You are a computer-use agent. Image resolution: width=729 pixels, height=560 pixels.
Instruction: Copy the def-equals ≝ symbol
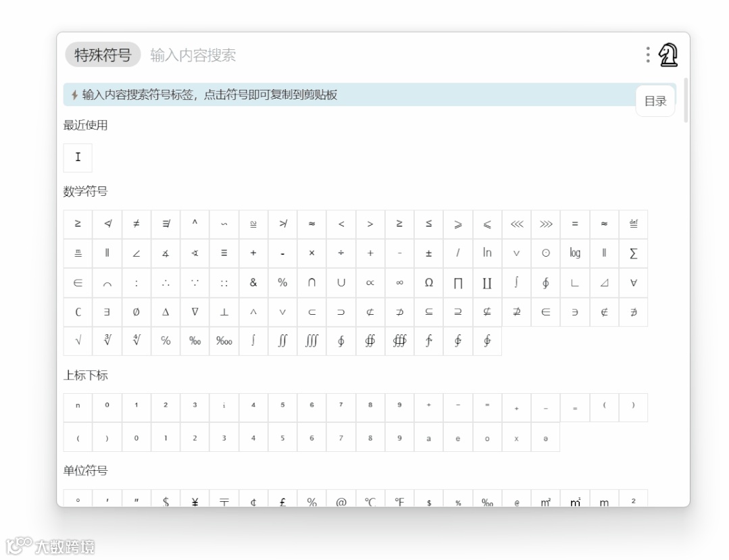pos(633,224)
